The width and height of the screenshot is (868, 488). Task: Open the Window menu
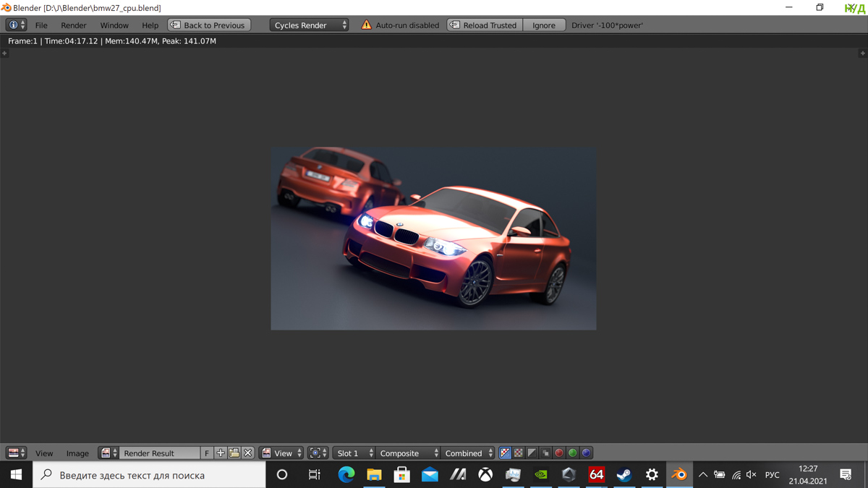point(114,25)
